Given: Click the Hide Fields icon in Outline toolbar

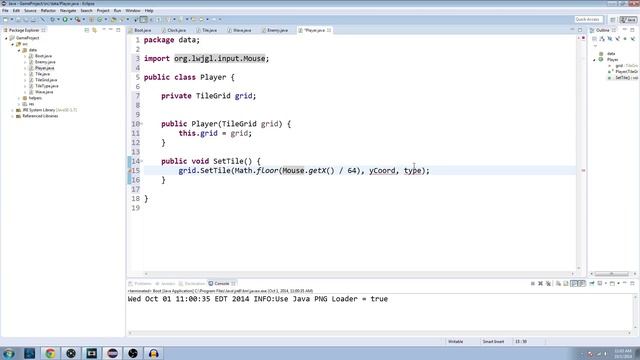Looking at the screenshot, I should click(x=610, y=39).
